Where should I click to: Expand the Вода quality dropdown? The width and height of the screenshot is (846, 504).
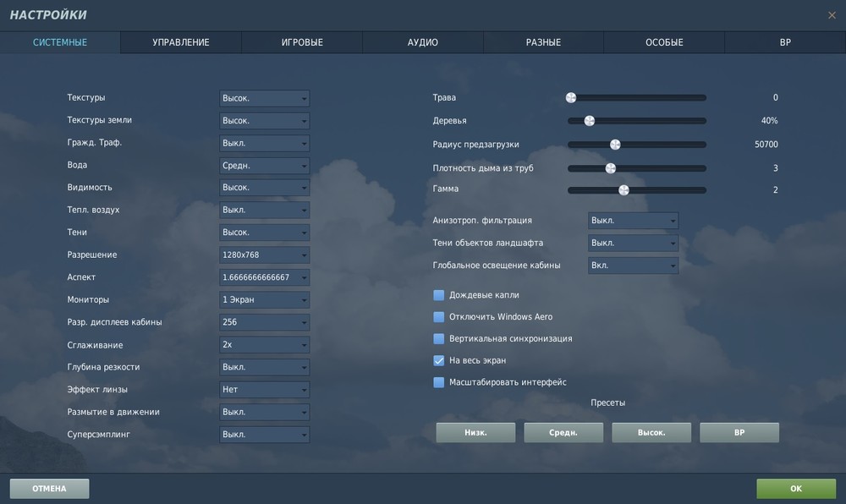tap(264, 166)
